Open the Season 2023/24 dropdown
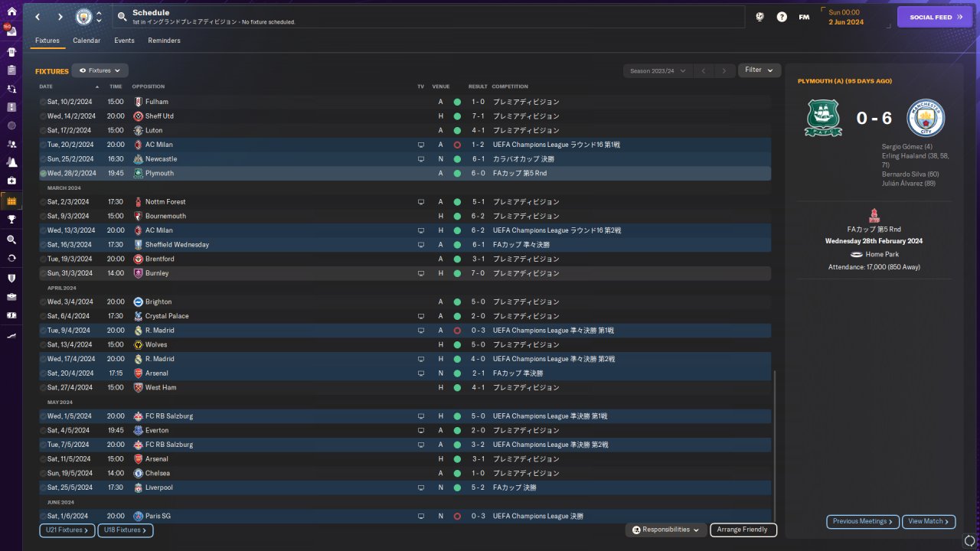The image size is (980, 551). point(658,70)
